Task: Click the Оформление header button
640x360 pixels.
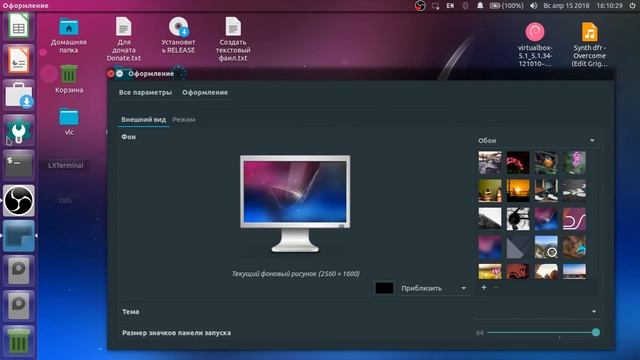Action: click(205, 93)
